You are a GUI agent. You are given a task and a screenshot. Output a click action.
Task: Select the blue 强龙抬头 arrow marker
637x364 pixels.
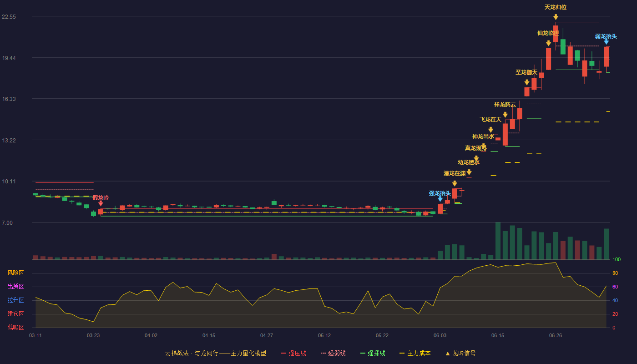pyautogui.click(x=440, y=199)
